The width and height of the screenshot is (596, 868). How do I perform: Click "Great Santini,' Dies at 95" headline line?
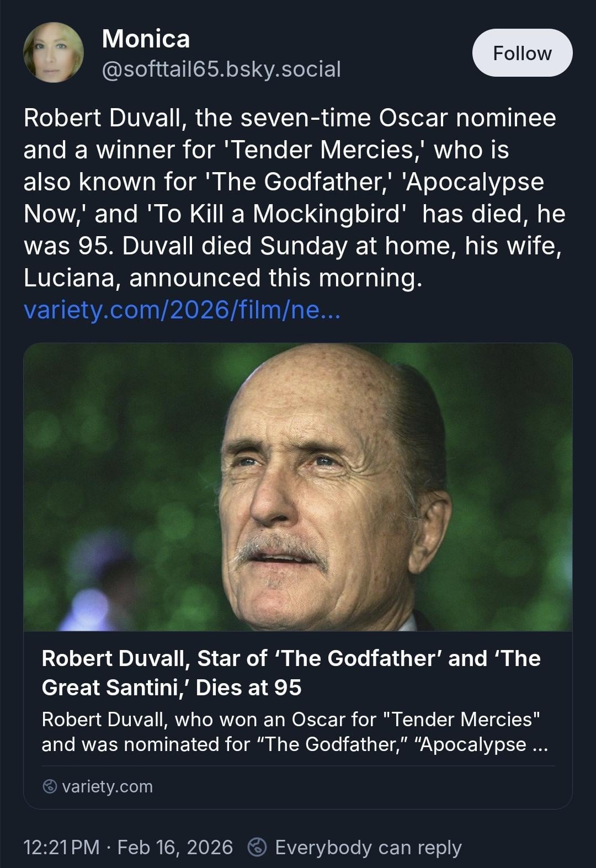[x=172, y=688]
